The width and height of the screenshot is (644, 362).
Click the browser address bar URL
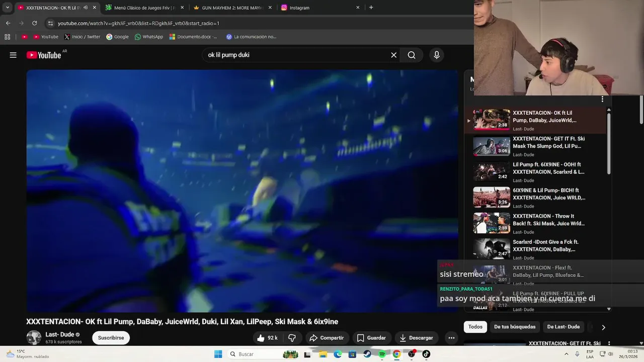(138, 23)
